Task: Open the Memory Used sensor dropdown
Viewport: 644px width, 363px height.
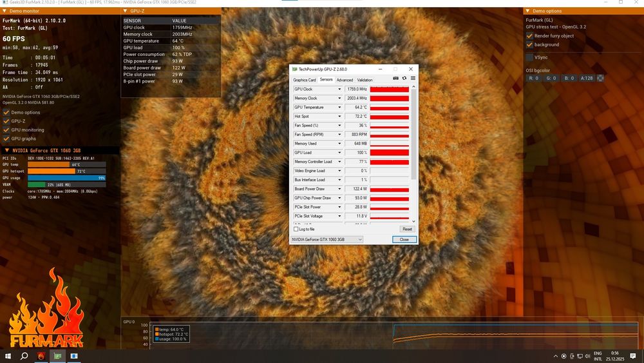Action: 339,144
